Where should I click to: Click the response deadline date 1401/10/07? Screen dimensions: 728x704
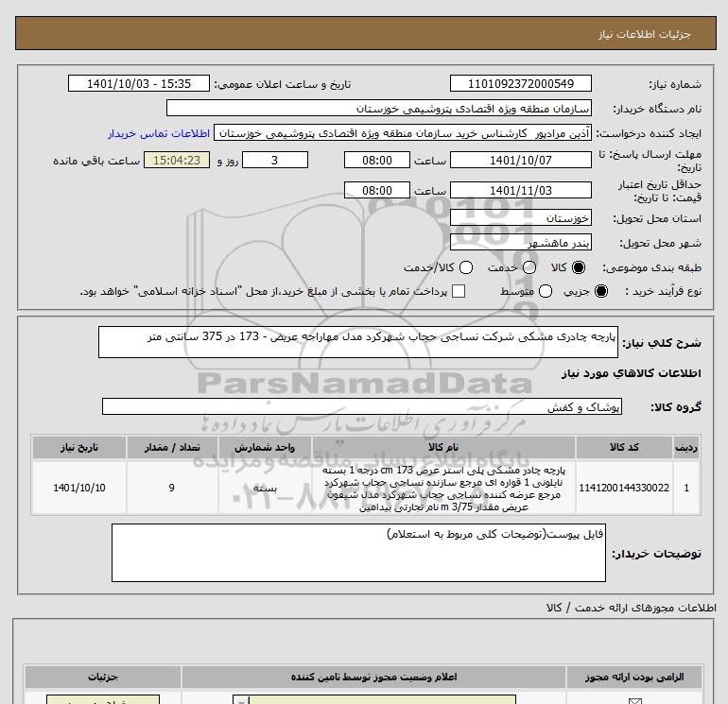point(520,160)
